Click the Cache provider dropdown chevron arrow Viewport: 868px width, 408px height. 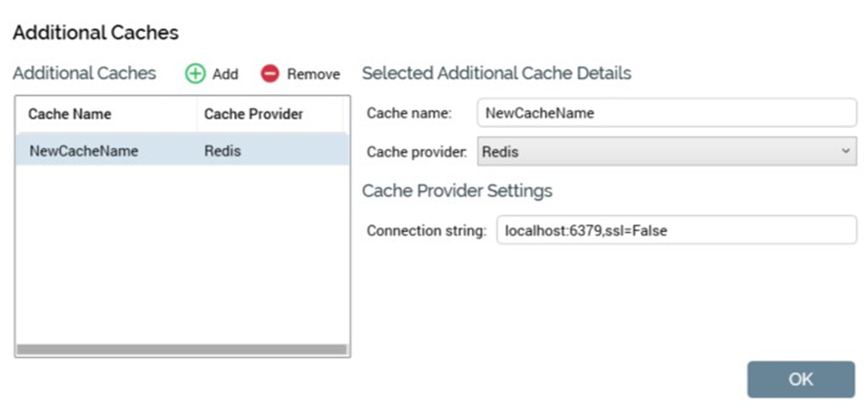point(845,152)
